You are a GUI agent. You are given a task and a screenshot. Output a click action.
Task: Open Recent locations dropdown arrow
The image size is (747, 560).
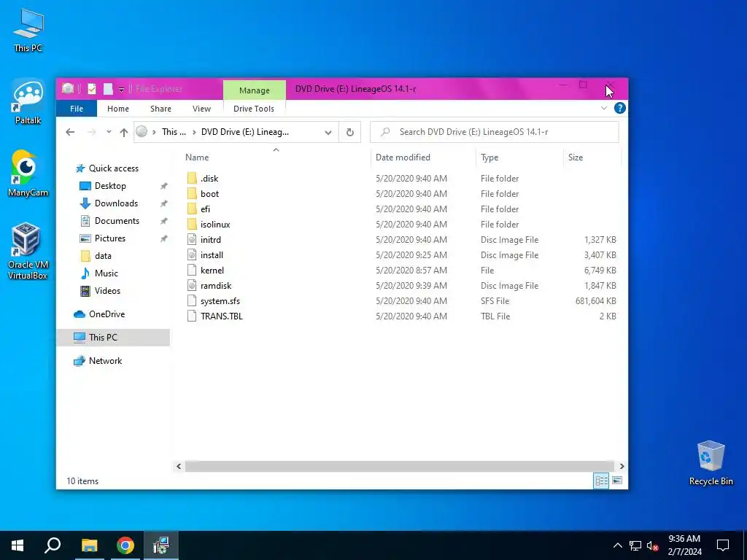pyautogui.click(x=109, y=133)
